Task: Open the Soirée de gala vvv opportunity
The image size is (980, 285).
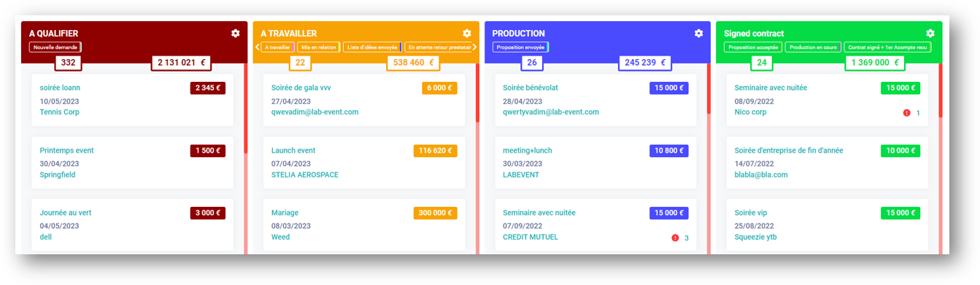Action: coord(301,88)
